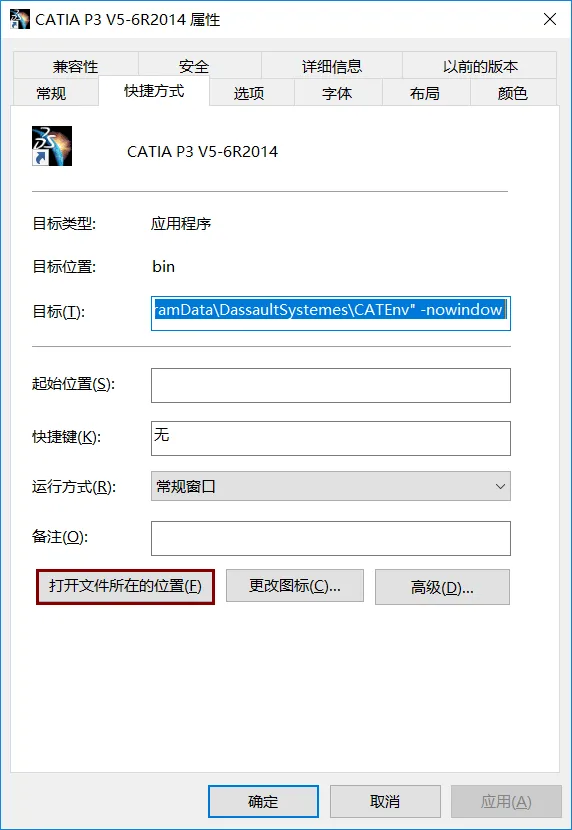Confirm with the 确定 button
Image resolution: width=572 pixels, height=830 pixels.
[x=263, y=801]
